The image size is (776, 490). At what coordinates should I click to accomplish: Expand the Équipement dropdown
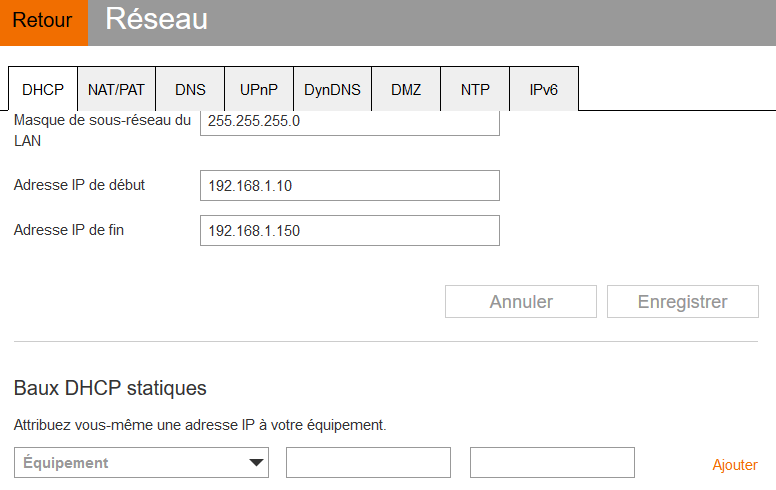pos(142,463)
